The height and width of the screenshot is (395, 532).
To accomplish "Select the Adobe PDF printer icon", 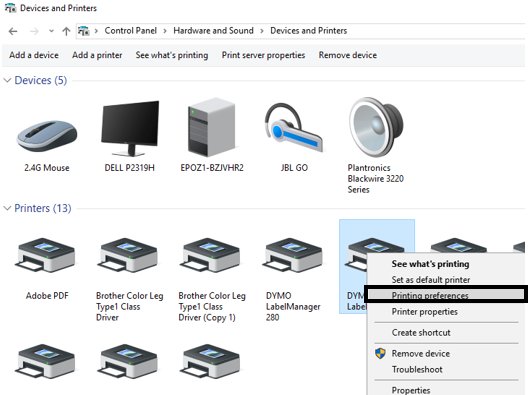I will pyautogui.click(x=45, y=255).
